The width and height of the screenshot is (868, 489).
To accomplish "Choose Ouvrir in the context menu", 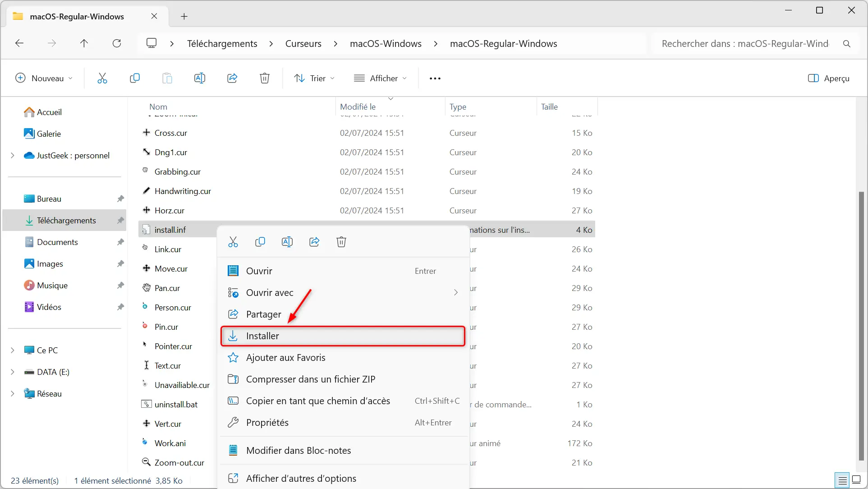I will coord(343,271).
